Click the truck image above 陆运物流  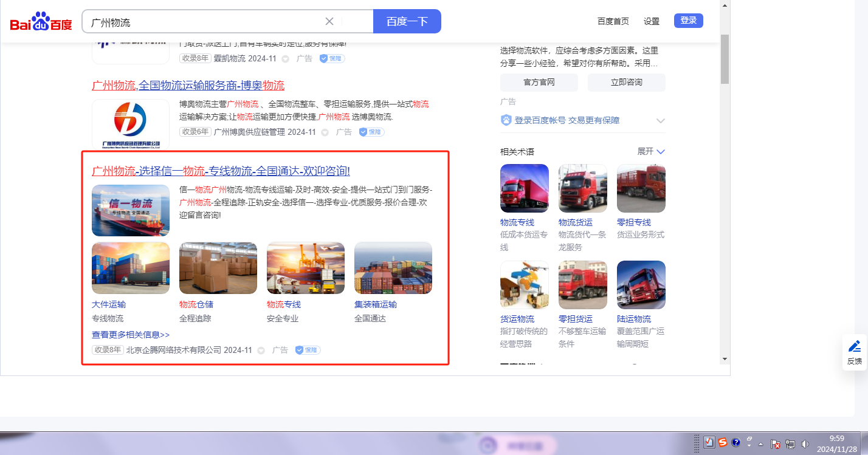pos(641,285)
